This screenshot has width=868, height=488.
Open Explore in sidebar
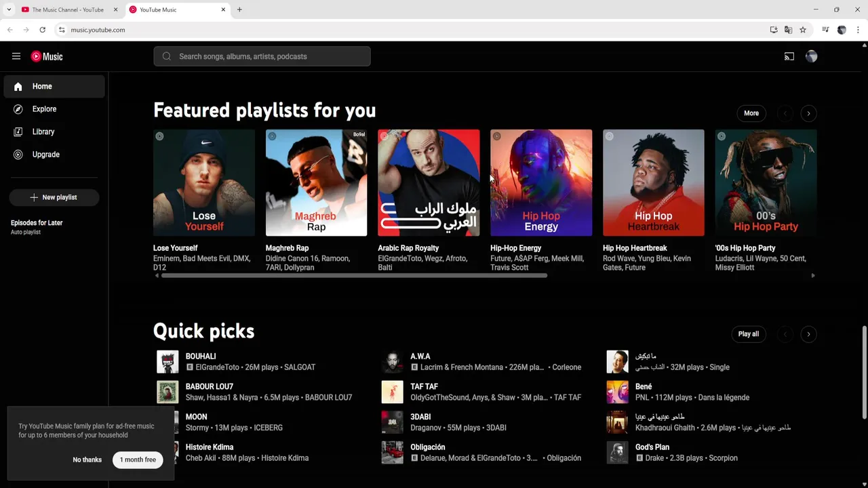(54, 109)
